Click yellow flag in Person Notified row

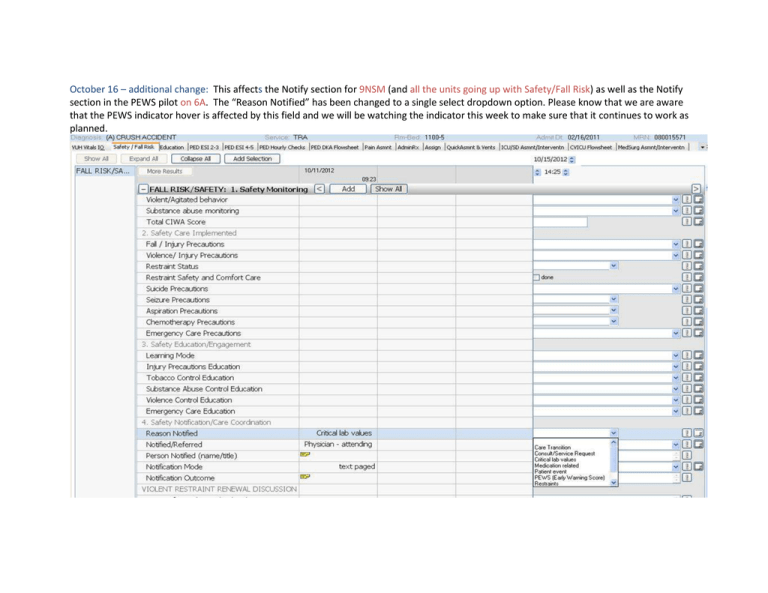coord(305,455)
